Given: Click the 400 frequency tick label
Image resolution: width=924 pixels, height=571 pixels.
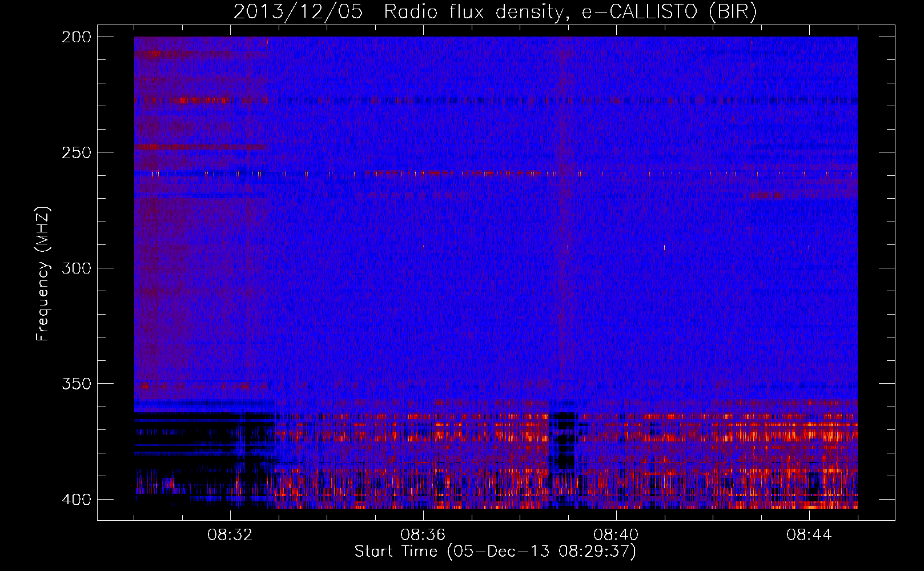Looking at the screenshot, I should pyautogui.click(x=76, y=500).
